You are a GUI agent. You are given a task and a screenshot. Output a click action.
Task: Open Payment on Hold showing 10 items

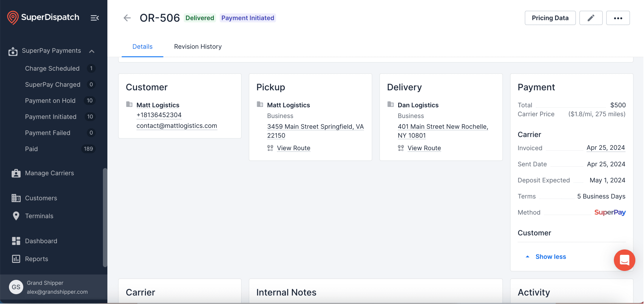click(x=50, y=100)
